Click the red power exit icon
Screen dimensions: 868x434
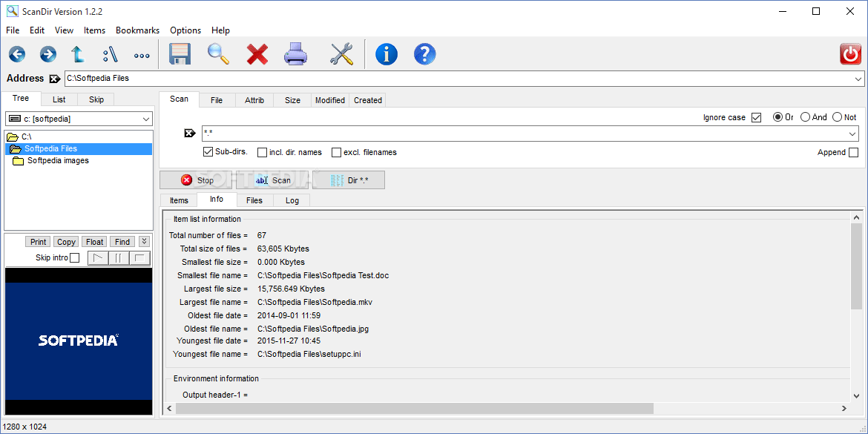(x=851, y=54)
